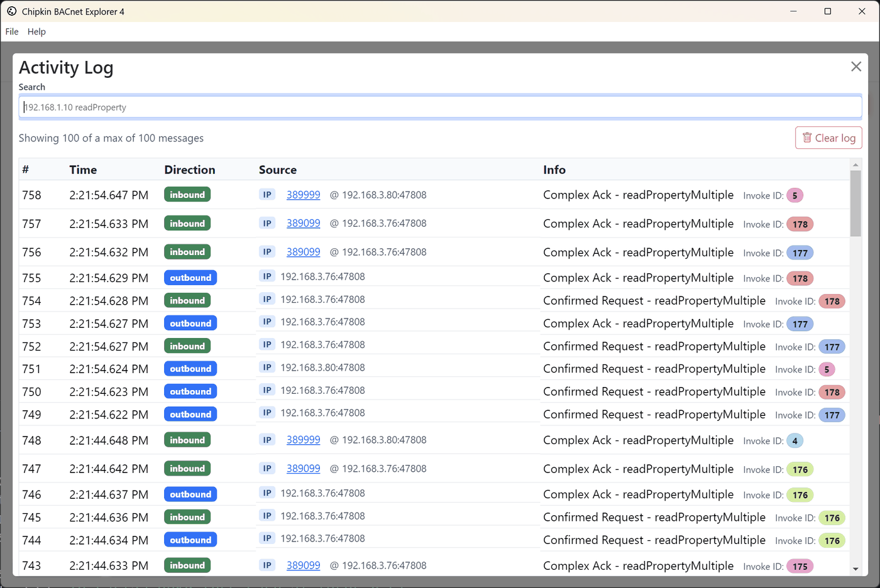
Task: Click the inbound badge in row 758
Action: 187,195
